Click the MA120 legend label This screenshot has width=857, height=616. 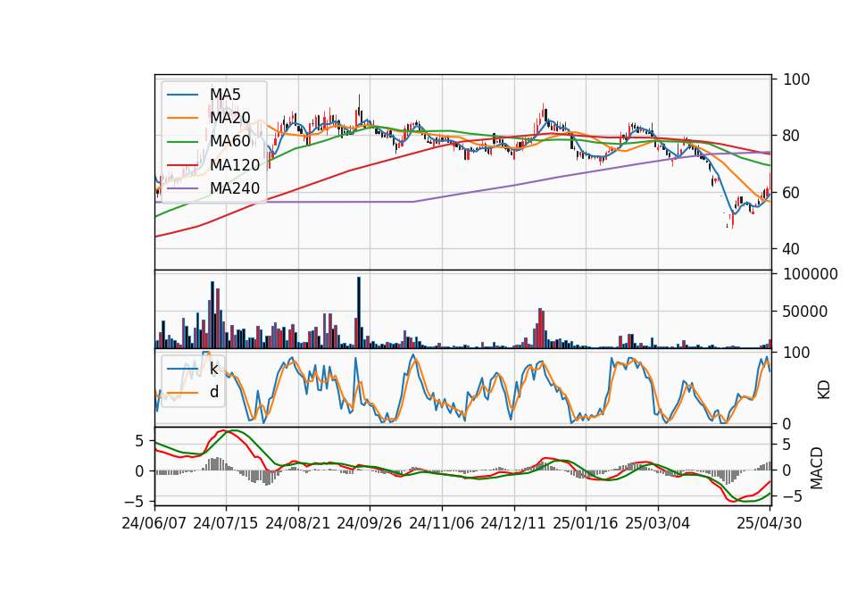tap(235, 164)
